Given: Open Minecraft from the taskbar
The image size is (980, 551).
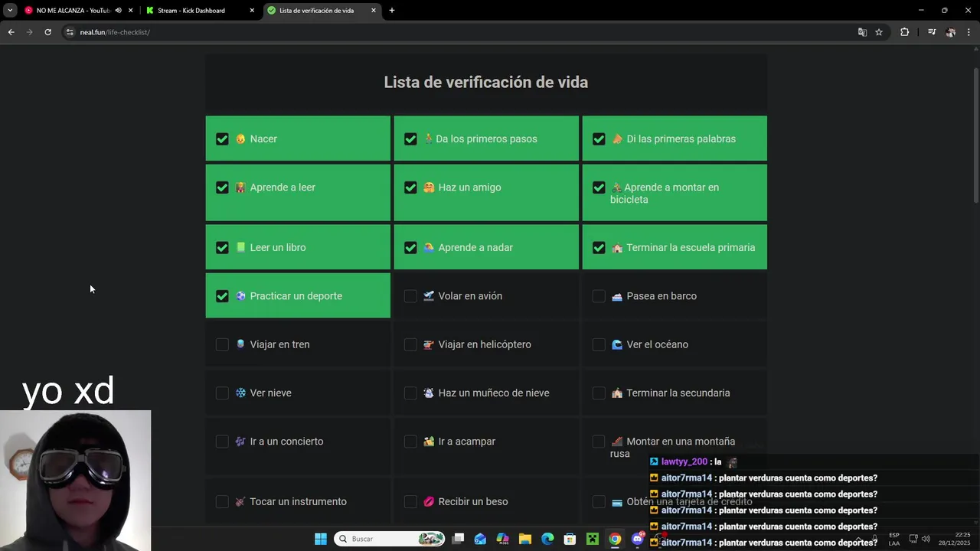Looking at the screenshot, I should [x=592, y=539].
